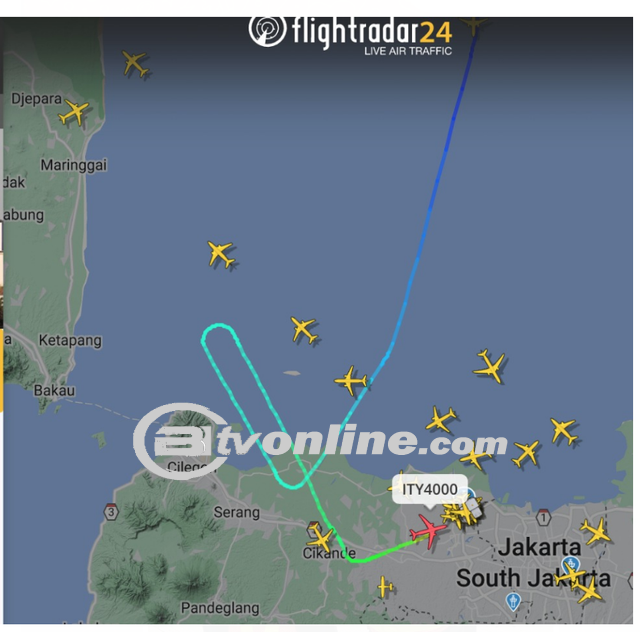Click the plane north of the holding loop
640x632 pixels.
[221, 254]
